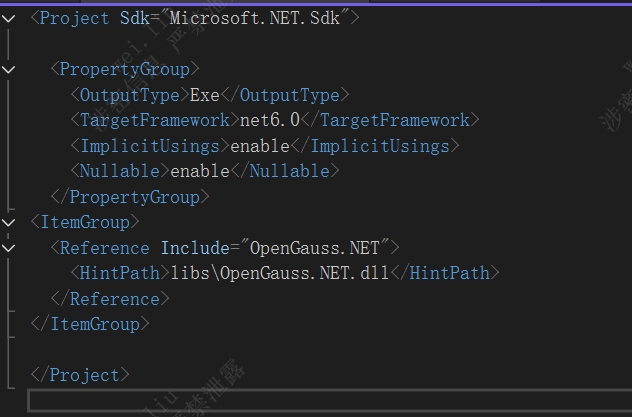
Task: Click the opening ImplicitUsings tag
Action: click(150, 146)
